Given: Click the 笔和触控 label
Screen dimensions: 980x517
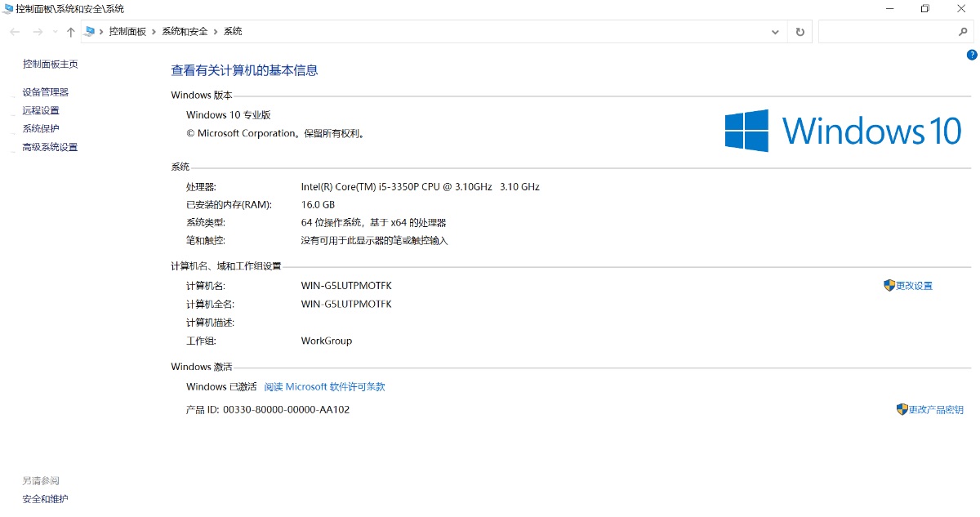Looking at the screenshot, I should click(206, 240).
